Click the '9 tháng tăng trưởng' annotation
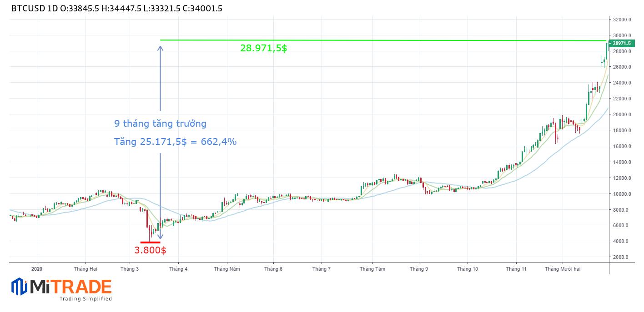 160,124
